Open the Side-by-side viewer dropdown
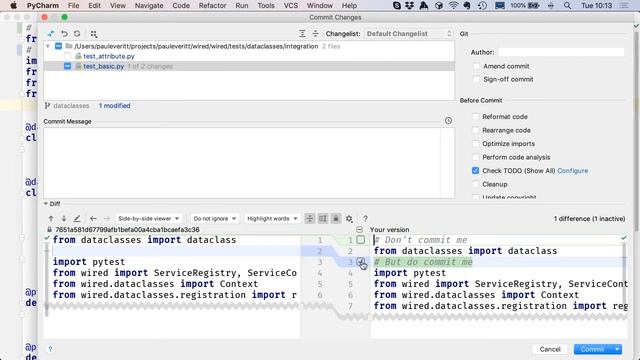This screenshot has height=360, width=640. point(149,219)
